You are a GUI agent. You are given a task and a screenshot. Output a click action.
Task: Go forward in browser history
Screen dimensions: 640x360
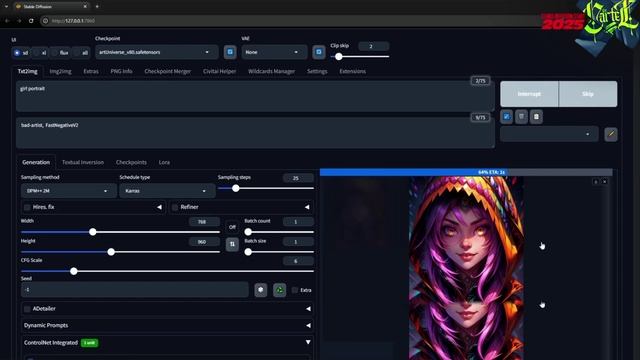point(19,20)
